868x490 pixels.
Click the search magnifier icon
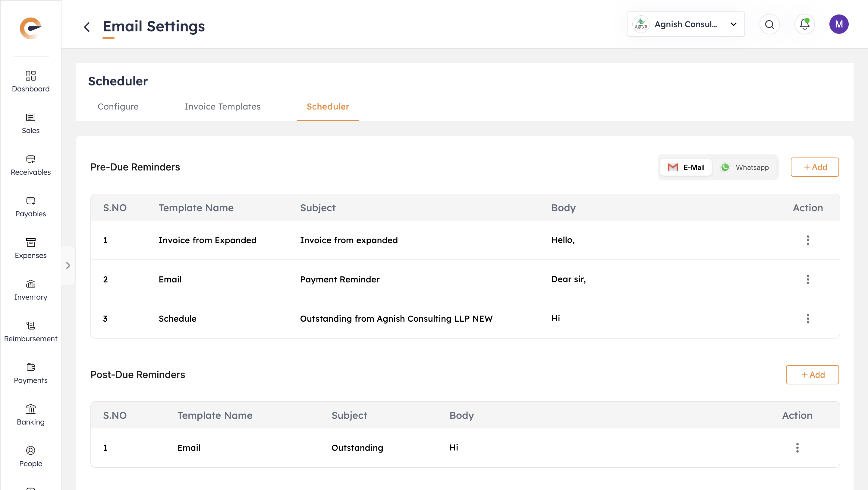[769, 24]
